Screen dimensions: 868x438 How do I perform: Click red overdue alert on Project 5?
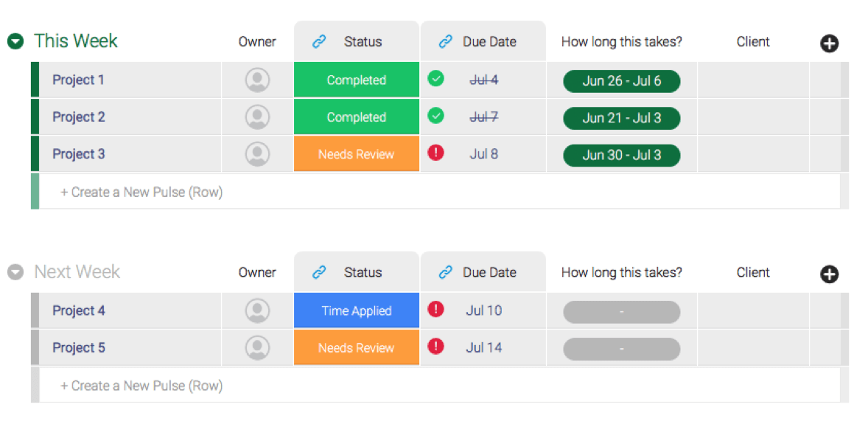pyautogui.click(x=435, y=346)
